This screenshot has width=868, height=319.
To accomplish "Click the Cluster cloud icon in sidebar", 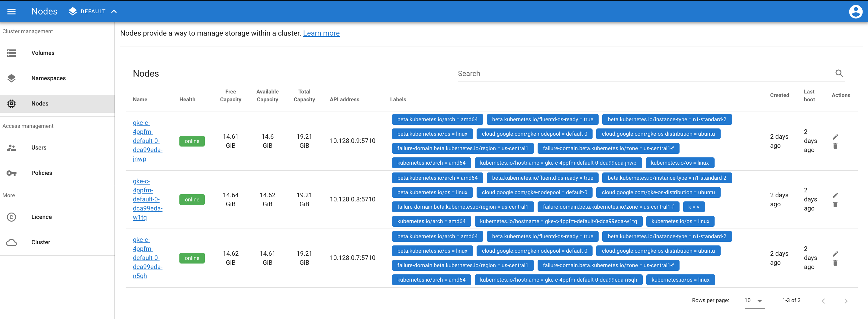I will click(11, 242).
